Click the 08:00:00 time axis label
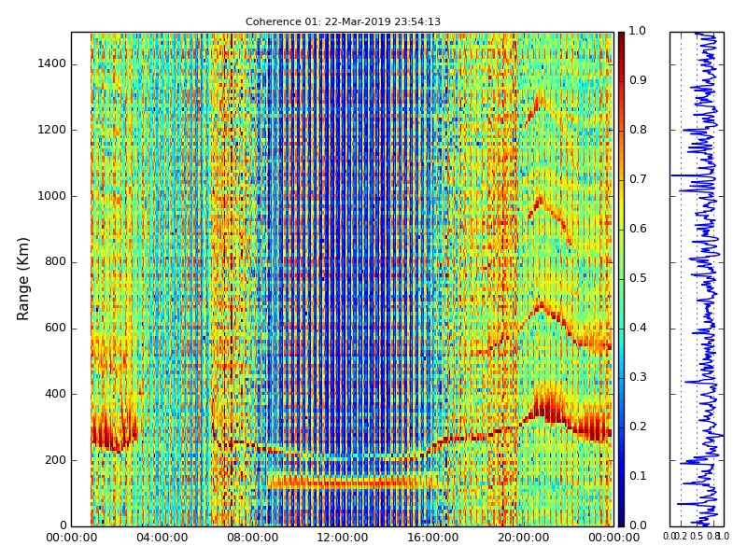 [x=252, y=538]
